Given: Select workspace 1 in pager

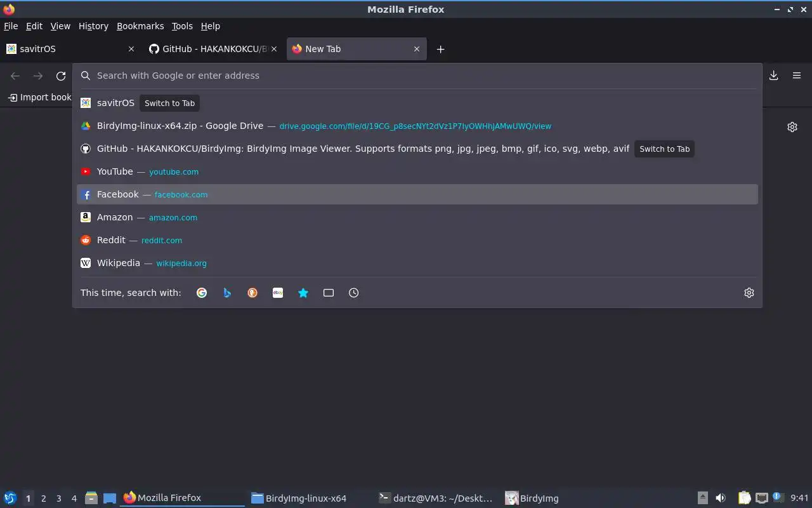Looking at the screenshot, I should pyautogui.click(x=28, y=498).
